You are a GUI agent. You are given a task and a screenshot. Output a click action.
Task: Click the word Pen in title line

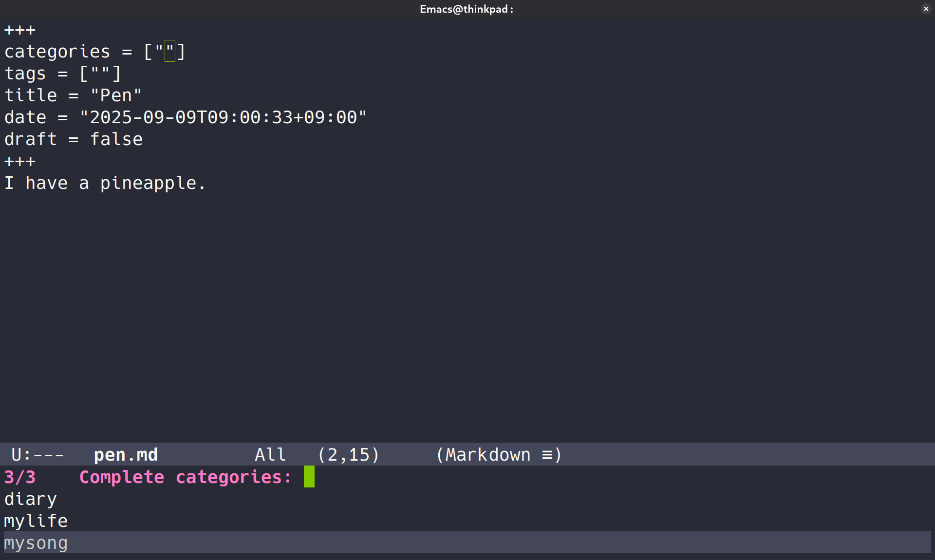pos(116,95)
